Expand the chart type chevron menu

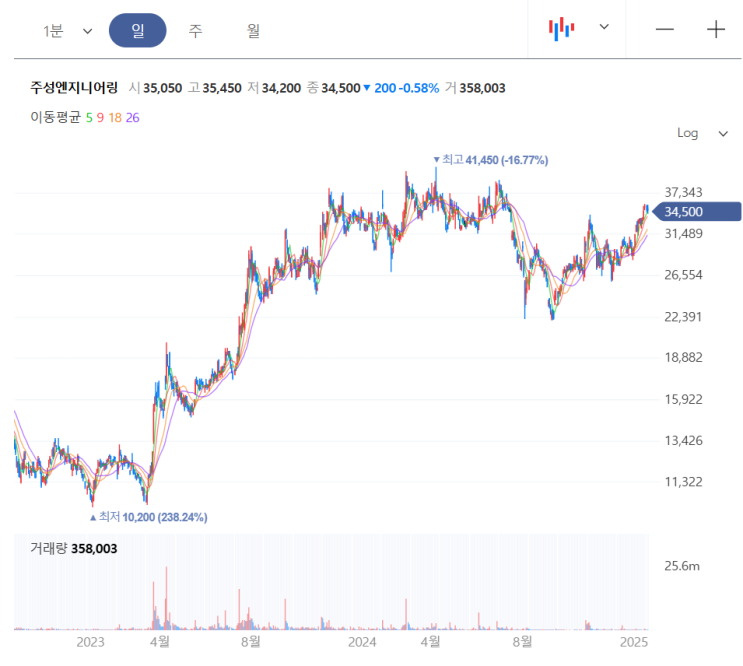604,27
